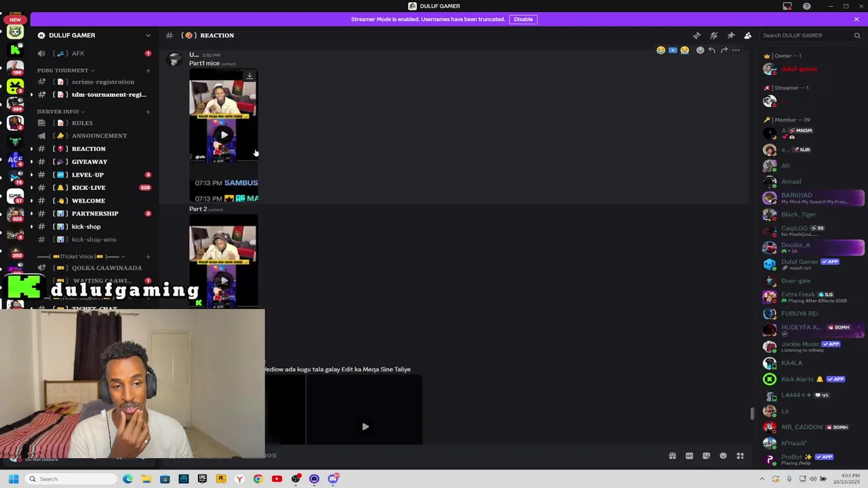
Task: Open sticker picker in message bar
Action: tap(706, 456)
